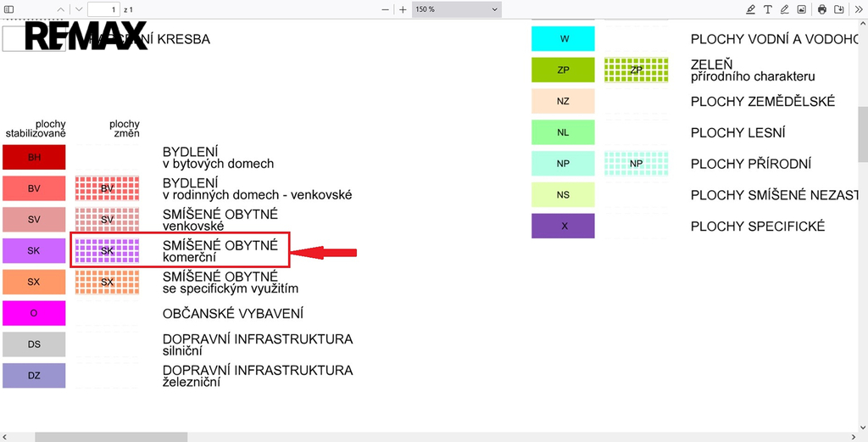Screen dimensions: 868x442
Task: Select the Add Image tool
Action: pos(802,9)
